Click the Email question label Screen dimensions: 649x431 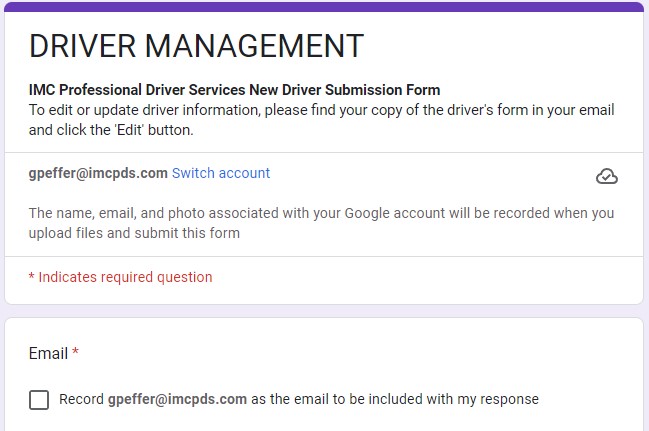(48, 354)
